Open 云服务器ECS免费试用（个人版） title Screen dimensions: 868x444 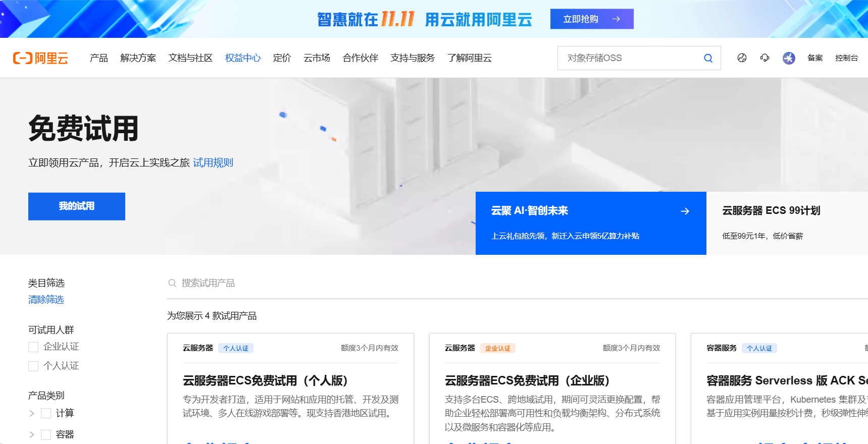266,380
